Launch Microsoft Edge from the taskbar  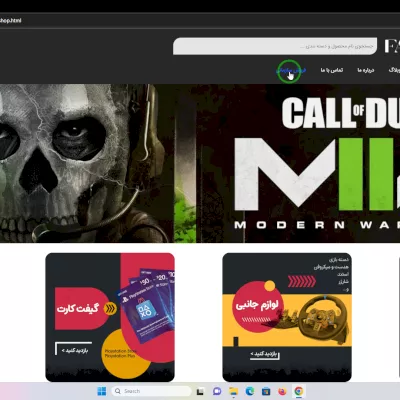(250, 391)
